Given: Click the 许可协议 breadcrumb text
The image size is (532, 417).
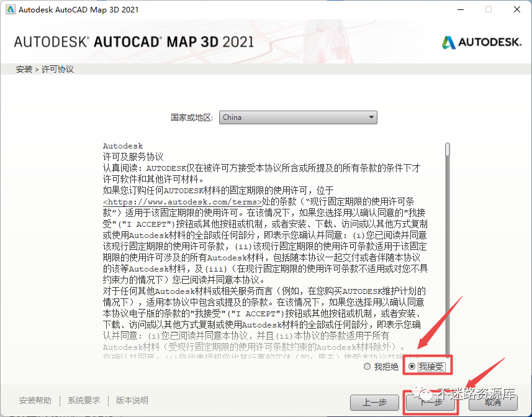Looking at the screenshot, I should (x=58, y=69).
